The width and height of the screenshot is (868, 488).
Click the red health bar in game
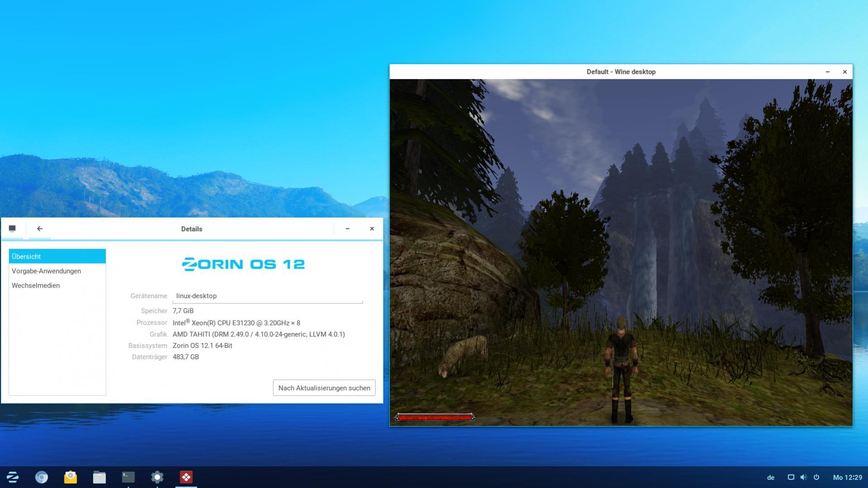(434, 417)
